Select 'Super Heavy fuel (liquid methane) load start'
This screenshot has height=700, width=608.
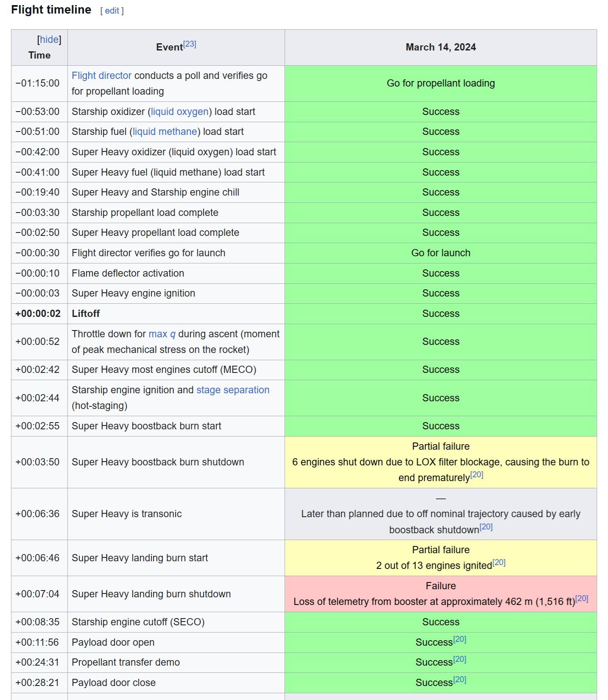176,172
